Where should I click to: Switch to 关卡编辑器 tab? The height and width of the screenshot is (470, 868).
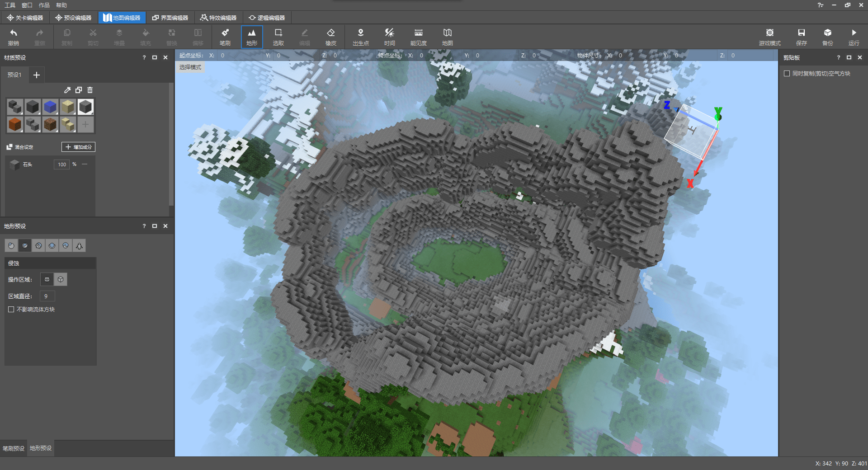tap(25, 18)
